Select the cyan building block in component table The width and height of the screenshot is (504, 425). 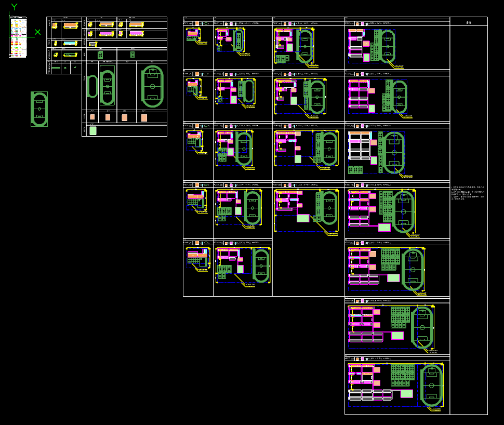[70, 44]
